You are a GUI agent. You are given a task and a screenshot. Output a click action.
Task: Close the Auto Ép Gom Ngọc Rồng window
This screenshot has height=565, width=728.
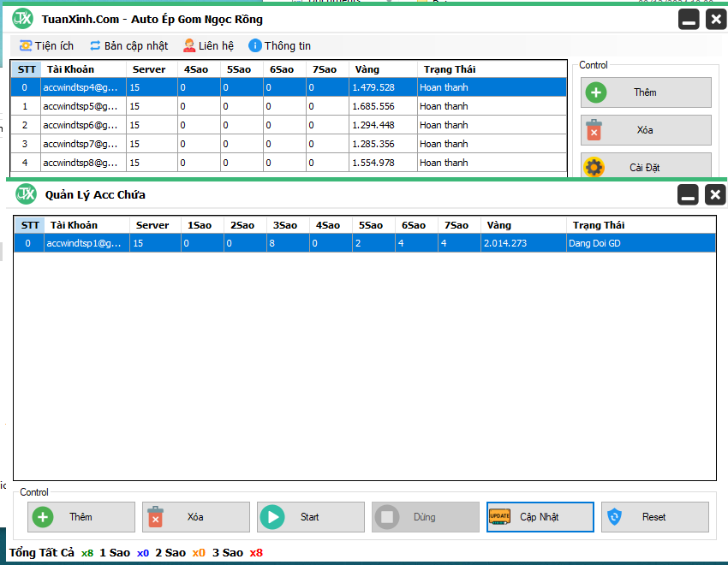(716, 19)
